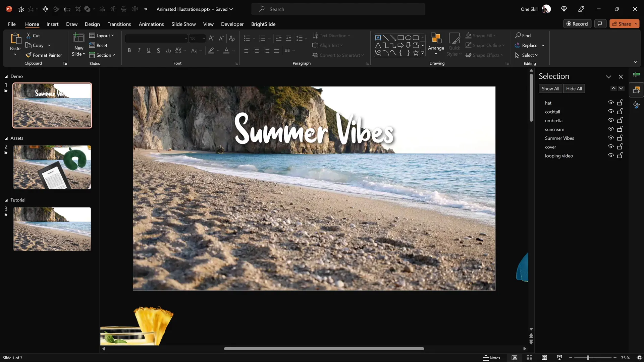
Task: Click the Record button
Action: click(577, 24)
